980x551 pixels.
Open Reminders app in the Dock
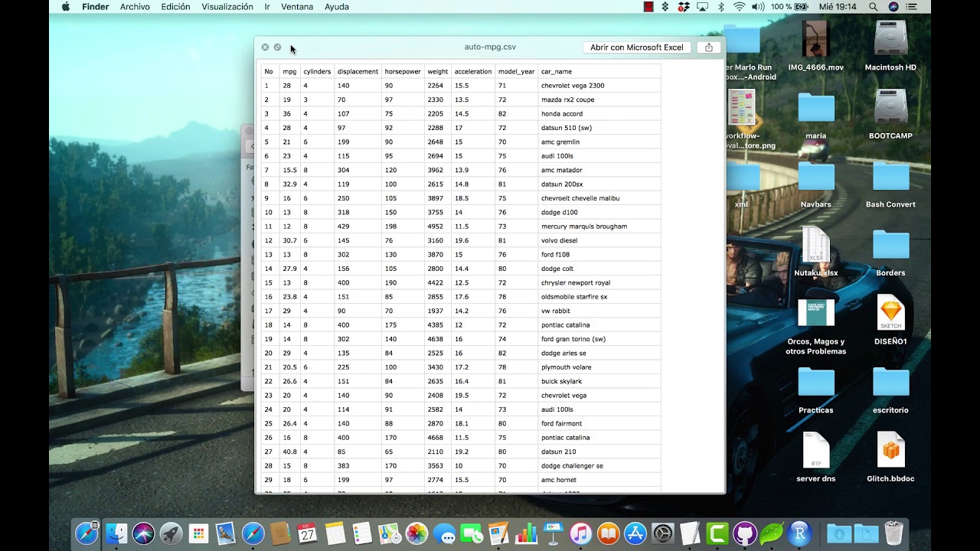tap(362, 533)
